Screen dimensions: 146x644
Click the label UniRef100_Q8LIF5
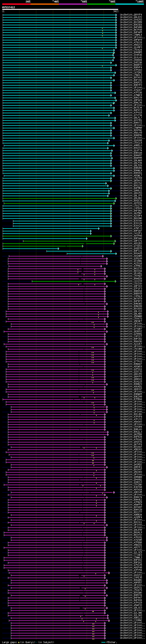point(131,196)
